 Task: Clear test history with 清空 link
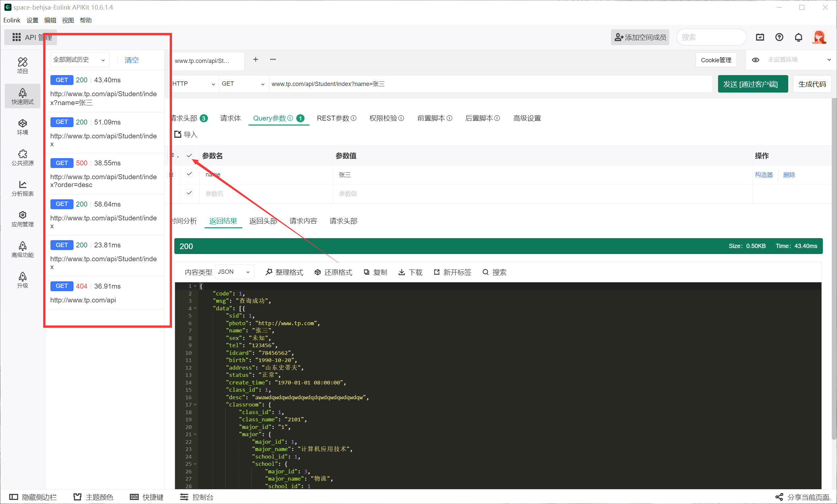132,59
